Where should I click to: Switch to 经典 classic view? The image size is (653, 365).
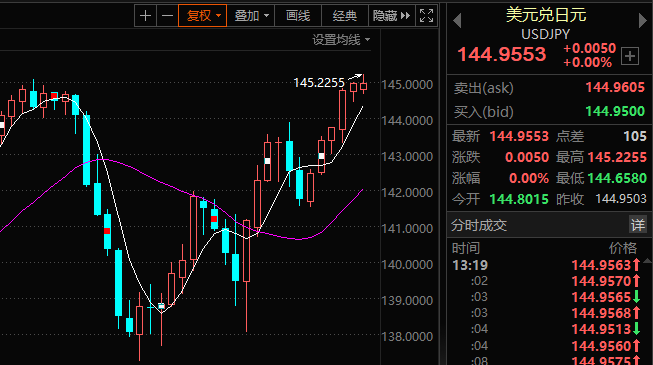tap(345, 16)
